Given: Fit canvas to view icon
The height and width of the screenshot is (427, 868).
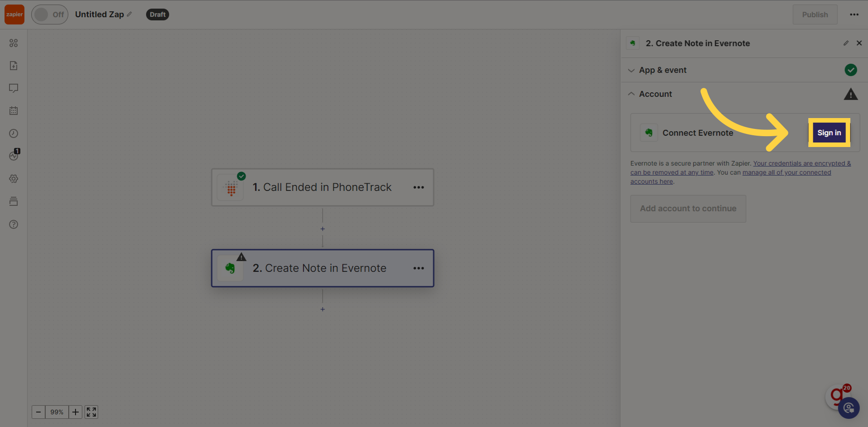Looking at the screenshot, I should point(91,412).
